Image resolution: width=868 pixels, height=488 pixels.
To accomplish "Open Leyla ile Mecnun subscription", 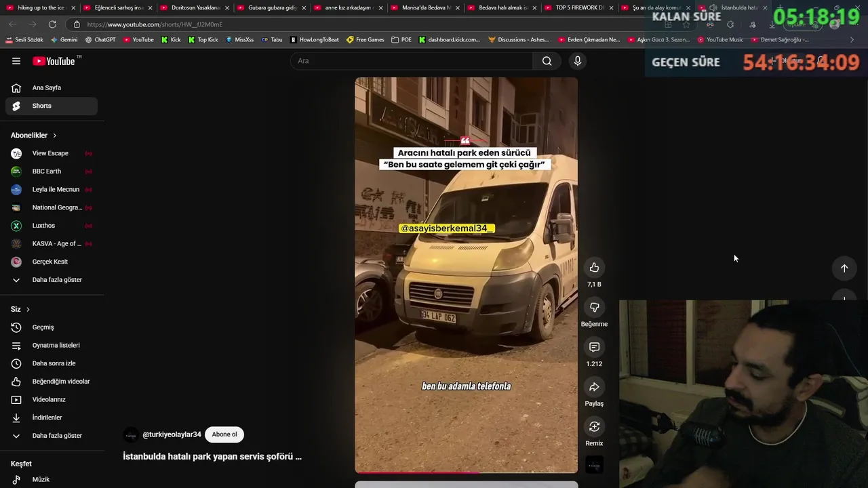I will [x=52, y=189].
